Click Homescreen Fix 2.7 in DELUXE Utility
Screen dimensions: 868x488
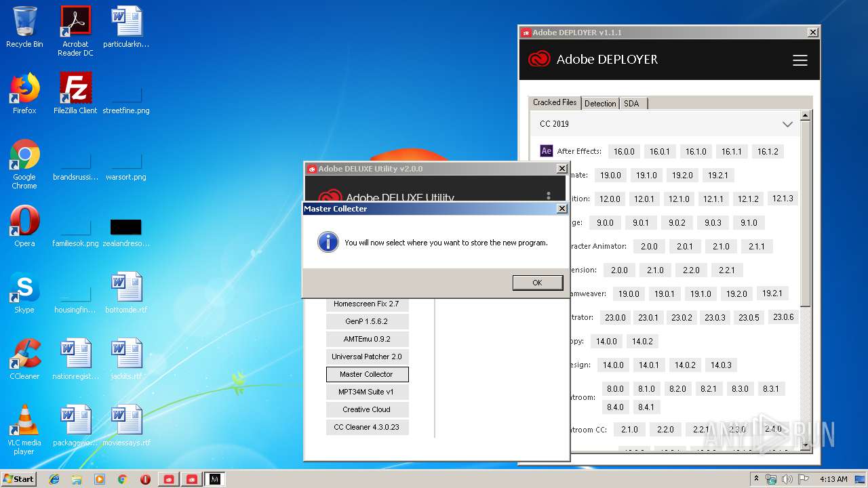(366, 304)
